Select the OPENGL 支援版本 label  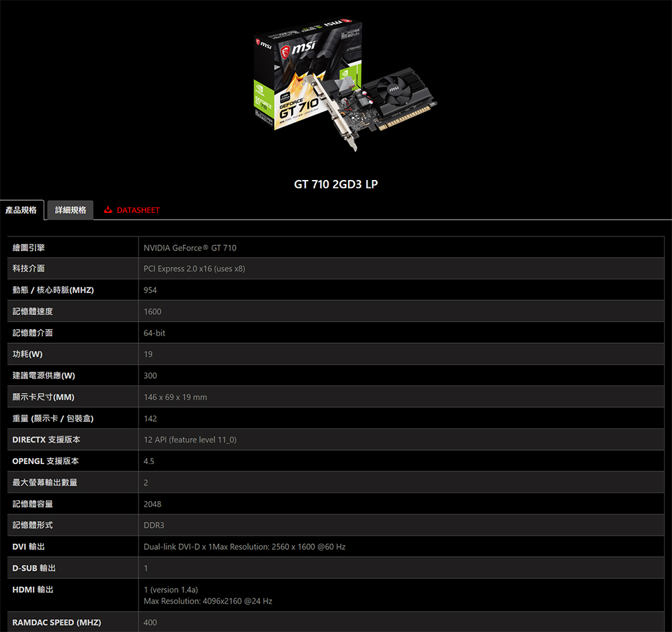(46, 461)
